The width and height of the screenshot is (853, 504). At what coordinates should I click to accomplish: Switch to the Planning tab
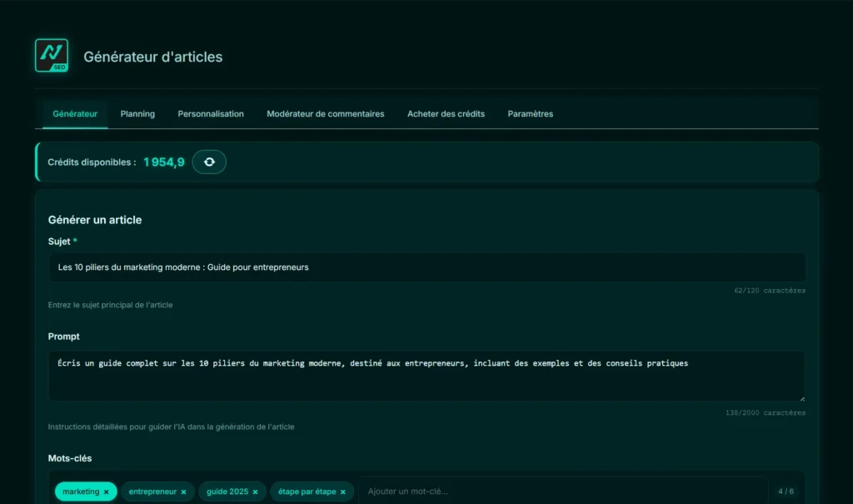(137, 113)
